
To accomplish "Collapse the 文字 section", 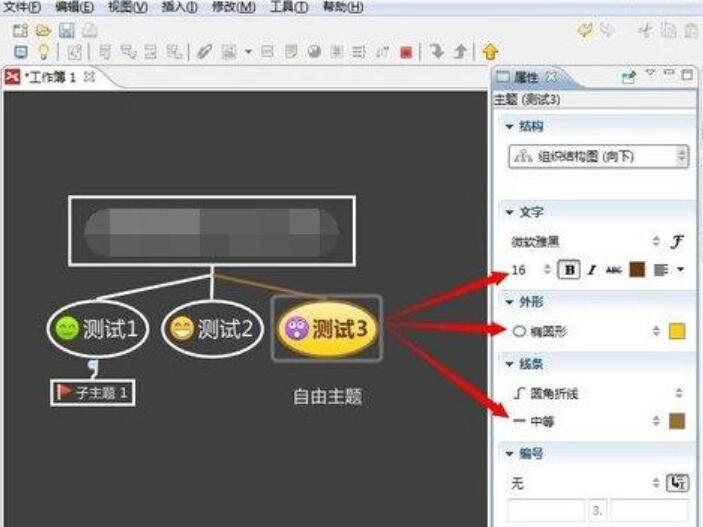I will coord(509,212).
